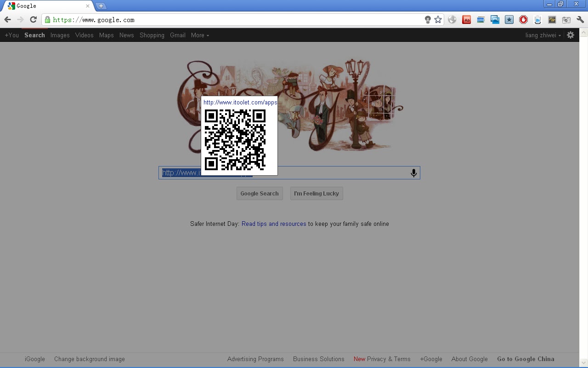The image size is (588, 368).
Task: Open the waveform monitor extension icon
Action: tap(552, 20)
